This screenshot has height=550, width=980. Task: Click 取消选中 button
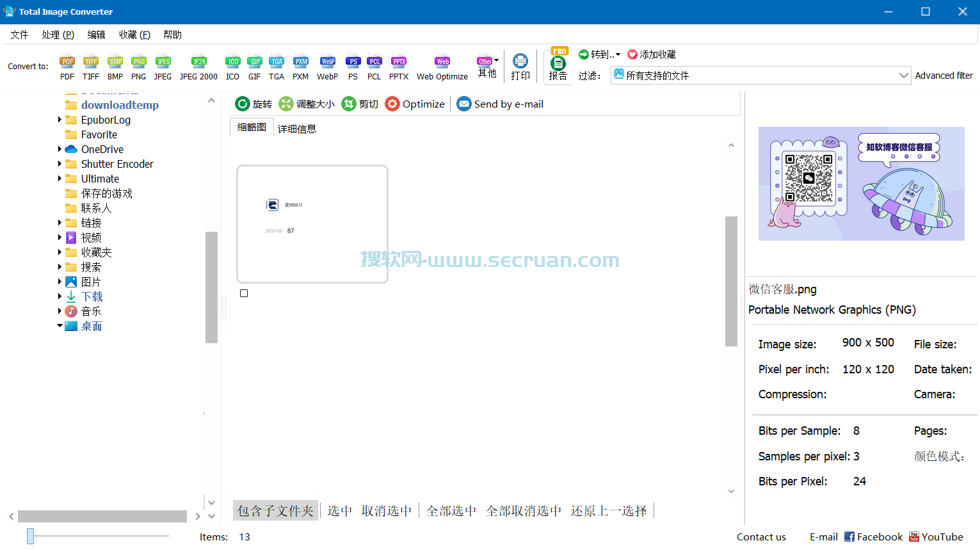387,510
